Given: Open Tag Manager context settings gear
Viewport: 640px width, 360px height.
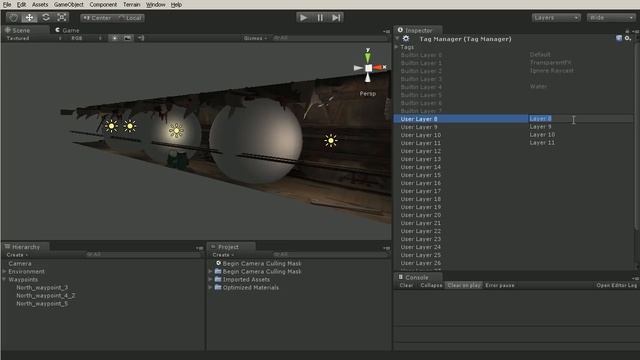Looking at the screenshot, I should pos(628,38).
